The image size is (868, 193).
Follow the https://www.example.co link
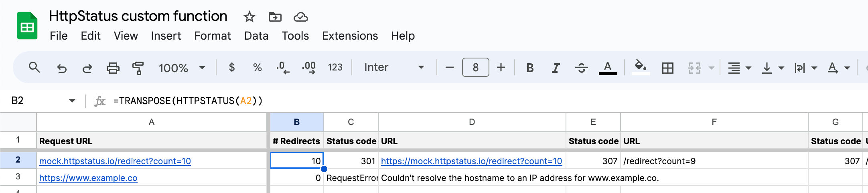pos(88,178)
